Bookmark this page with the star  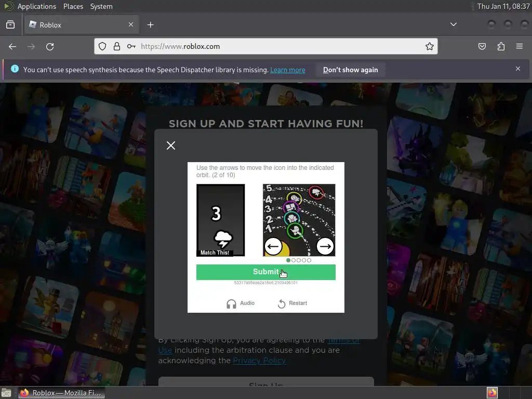[x=430, y=46]
